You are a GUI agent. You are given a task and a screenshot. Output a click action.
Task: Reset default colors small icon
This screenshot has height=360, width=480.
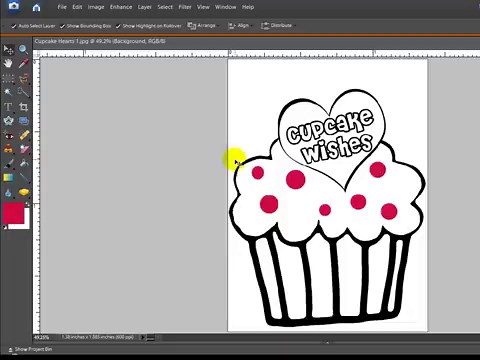pos(5,227)
